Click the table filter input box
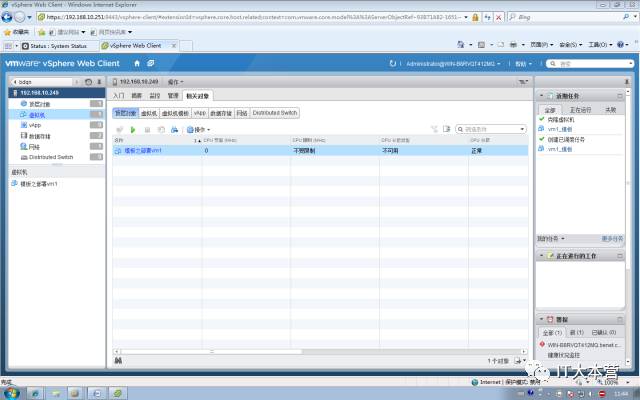Viewport: 640px width, 400px height. coord(491,129)
